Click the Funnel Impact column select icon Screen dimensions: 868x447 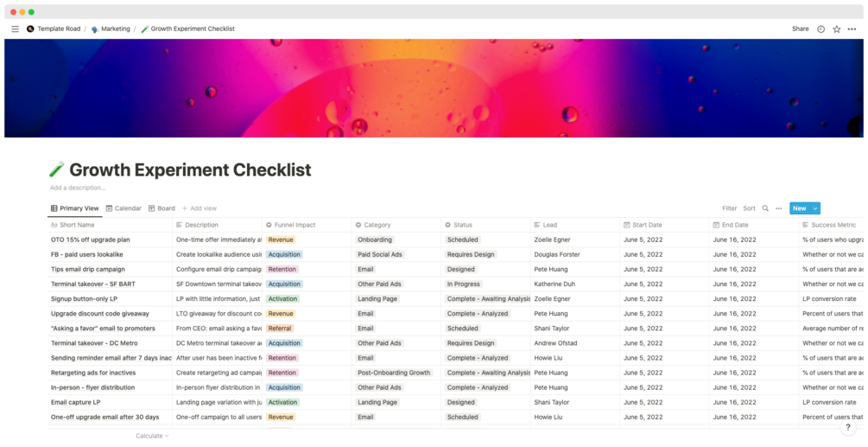point(269,225)
